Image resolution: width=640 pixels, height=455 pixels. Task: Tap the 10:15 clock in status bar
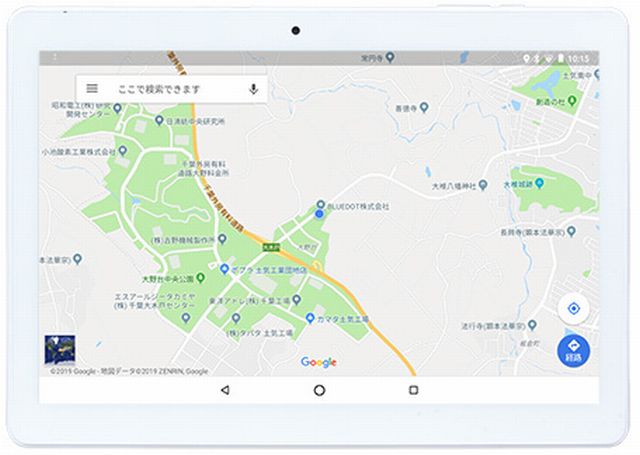click(x=578, y=59)
